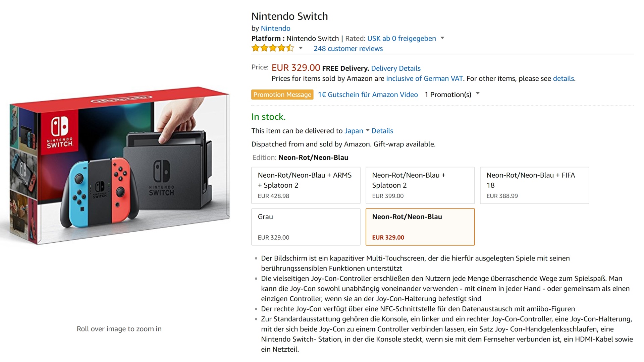The image size is (644, 362).
Task: Expand the star rating breakdown arrow
Action: (301, 48)
